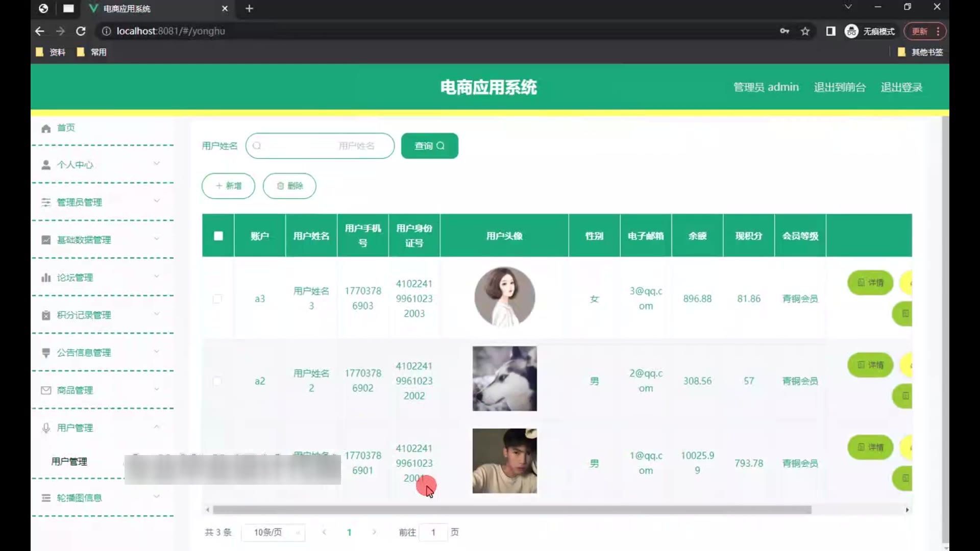Open the 用户管理 submenu item

click(69, 461)
